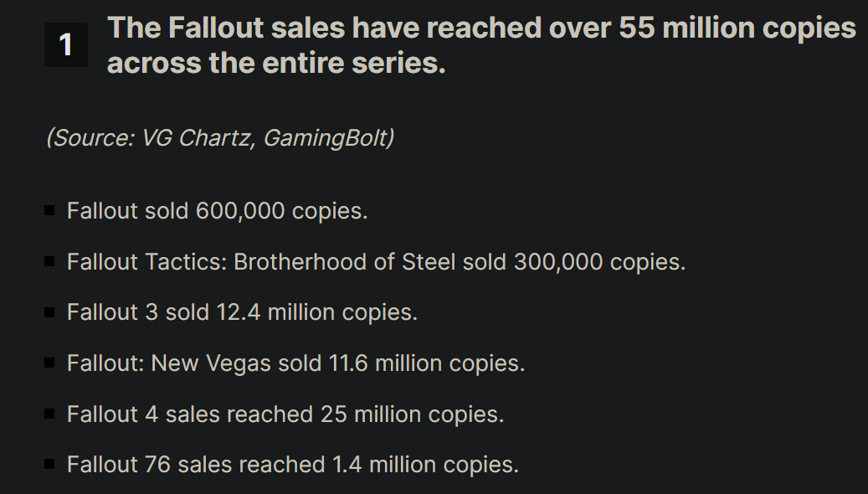Viewport: 868px width, 494px height.
Task: Click the bullet marker beside Fallout Tactics line
Action: tap(49, 262)
